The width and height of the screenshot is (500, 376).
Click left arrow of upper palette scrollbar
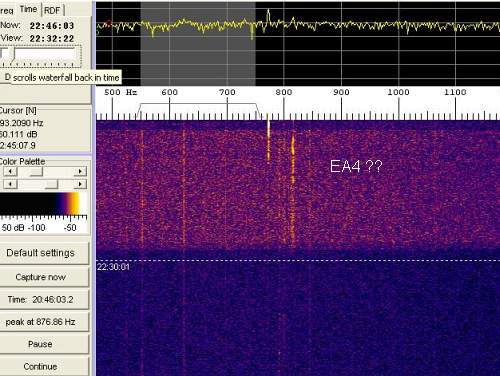10,171
